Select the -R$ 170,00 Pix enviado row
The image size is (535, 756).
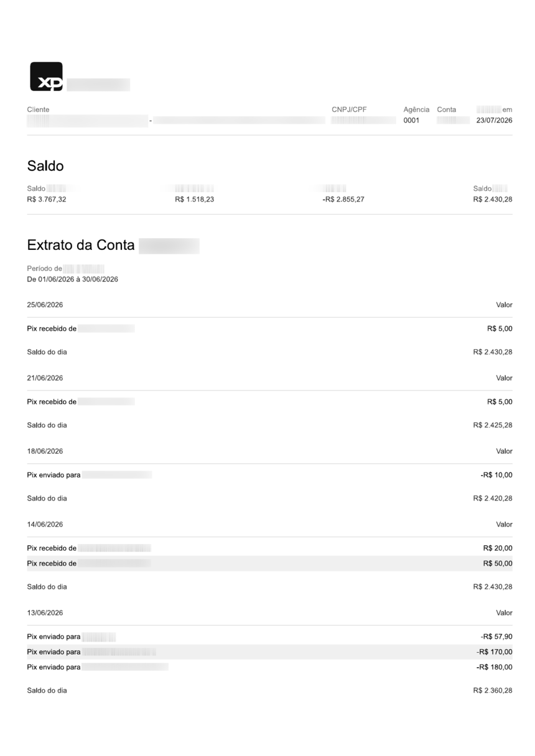pyautogui.click(x=270, y=652)
